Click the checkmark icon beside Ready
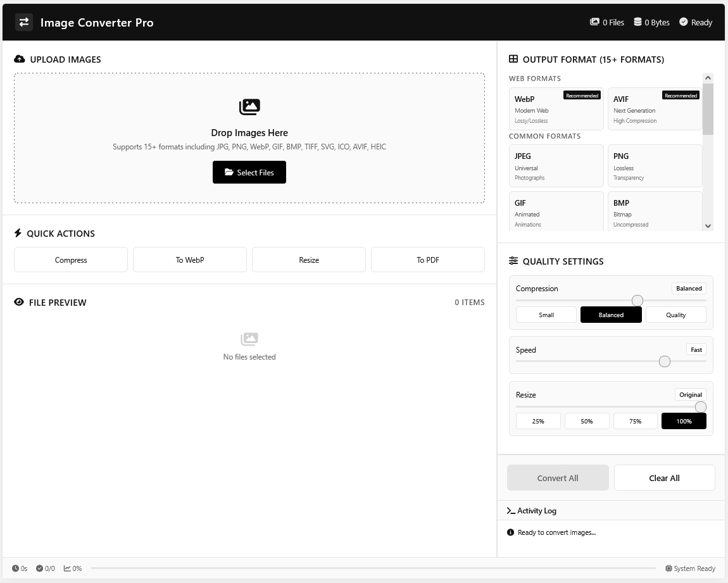728x583 pixels. click(684, 22)
